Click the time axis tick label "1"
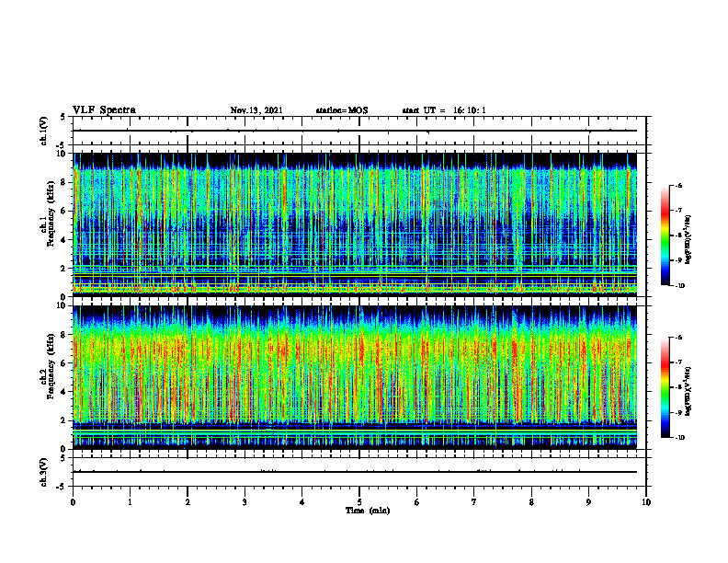Screen dimensions: 728x563 click(x=130, y=502)
